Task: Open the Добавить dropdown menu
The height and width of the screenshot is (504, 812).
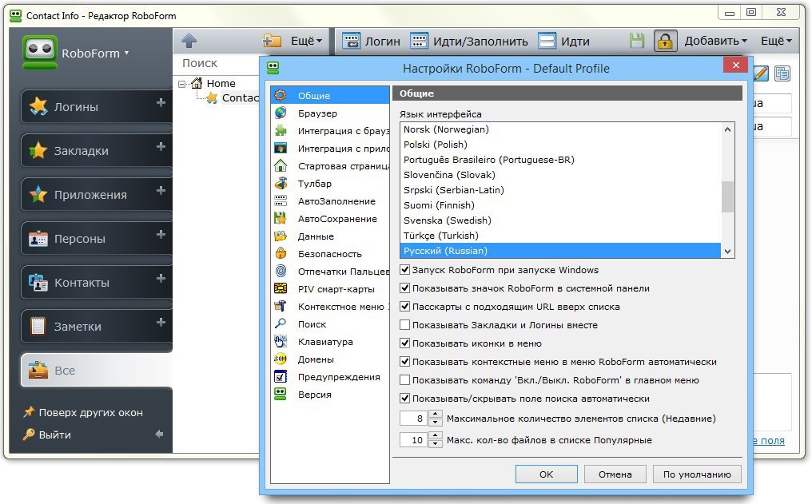Action: coord(715,41)
